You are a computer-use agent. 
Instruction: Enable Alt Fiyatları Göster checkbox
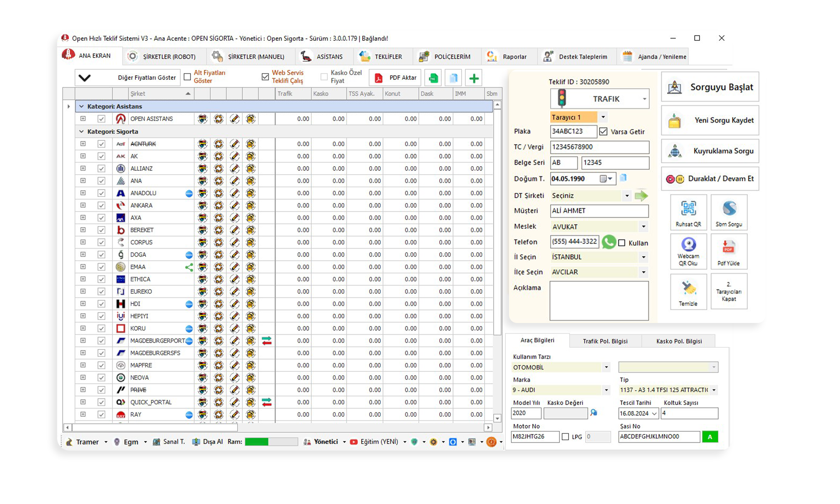[187, 77]
